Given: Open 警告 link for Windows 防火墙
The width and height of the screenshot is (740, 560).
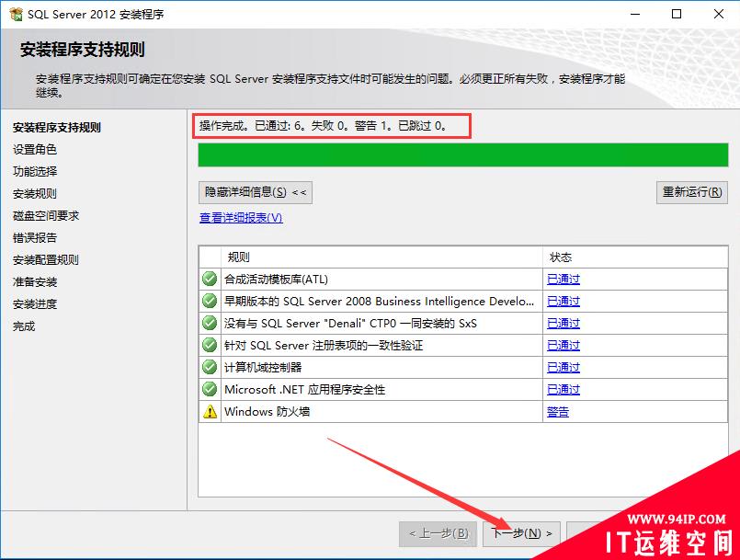Looking at the screenshot, I should coord(557,412).
